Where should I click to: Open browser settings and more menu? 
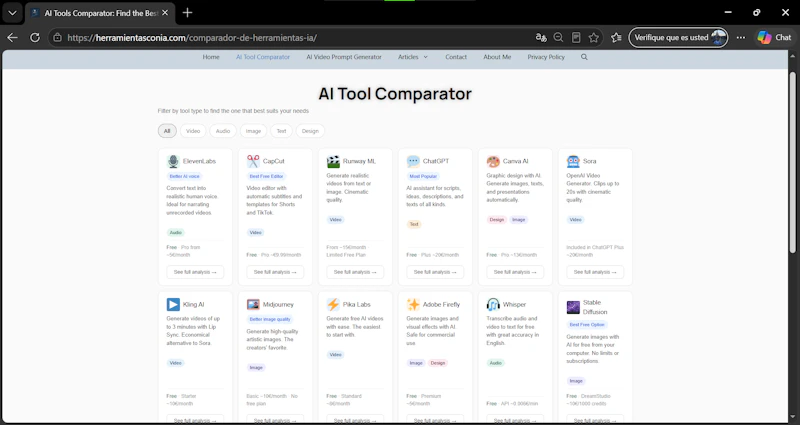[x=741, y=38]
